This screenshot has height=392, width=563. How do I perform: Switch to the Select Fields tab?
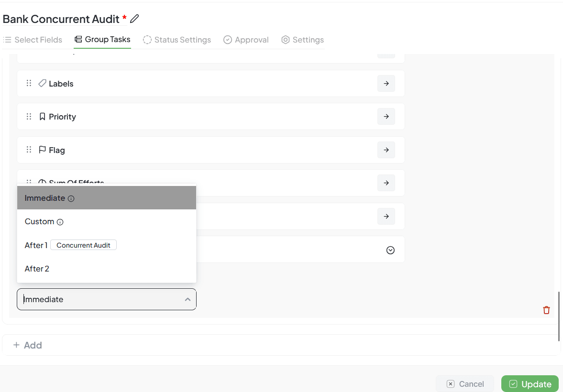pyautogui.click(x=33, y=40)
